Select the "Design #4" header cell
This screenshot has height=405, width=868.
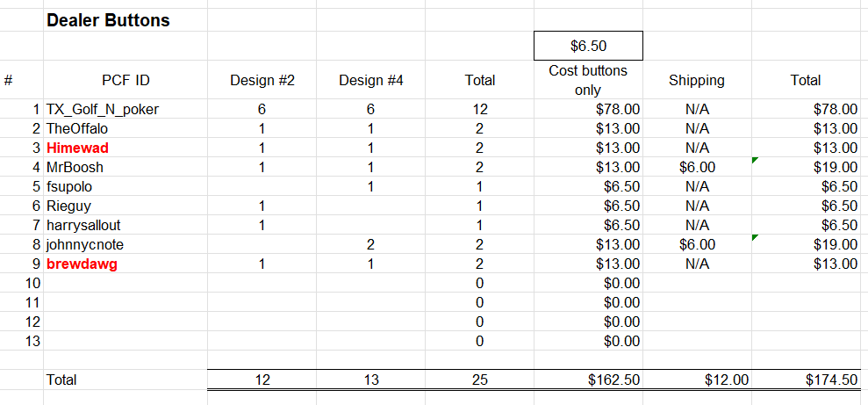tap(370, 81)
